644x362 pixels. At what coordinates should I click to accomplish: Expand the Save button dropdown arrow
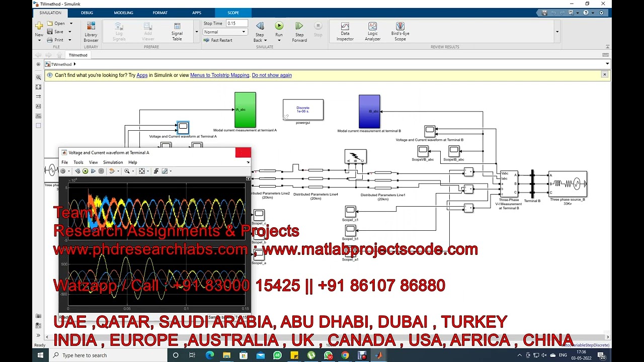(70, 32)
